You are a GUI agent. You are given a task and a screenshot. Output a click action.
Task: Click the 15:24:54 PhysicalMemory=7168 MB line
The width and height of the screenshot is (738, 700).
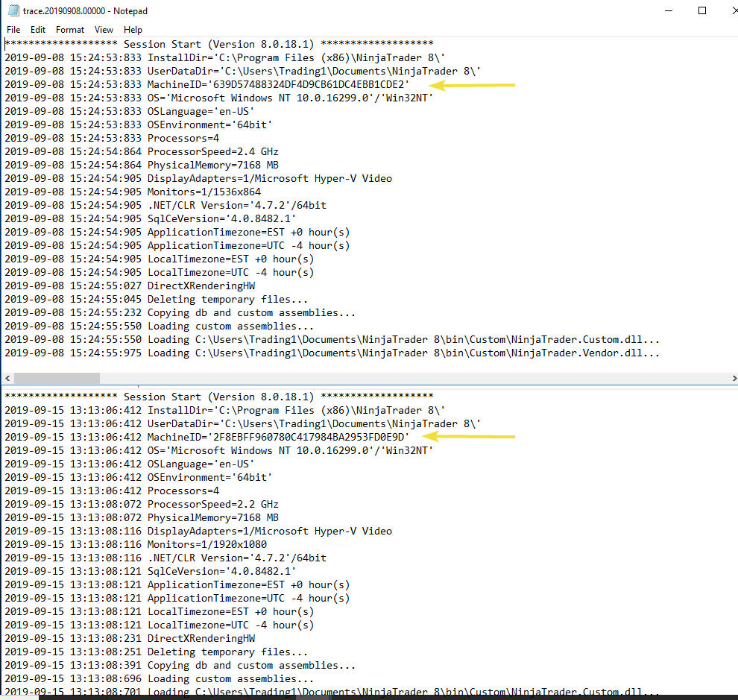pyautogui.click(x=142, y=165)
